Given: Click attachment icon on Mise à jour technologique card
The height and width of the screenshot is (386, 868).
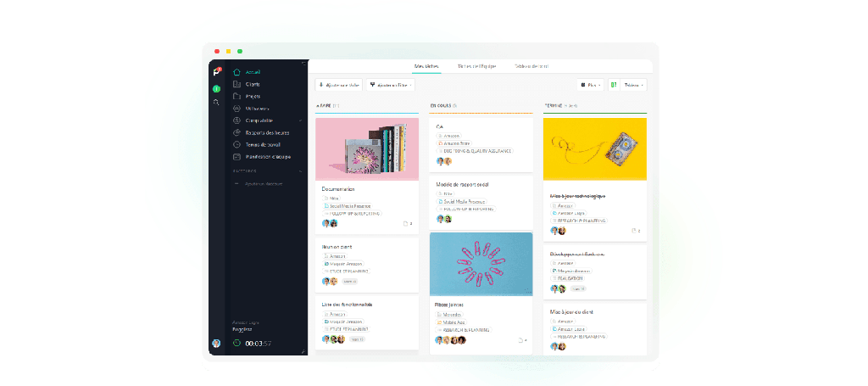Looking at the screenshot, I should tap(636, 231).
